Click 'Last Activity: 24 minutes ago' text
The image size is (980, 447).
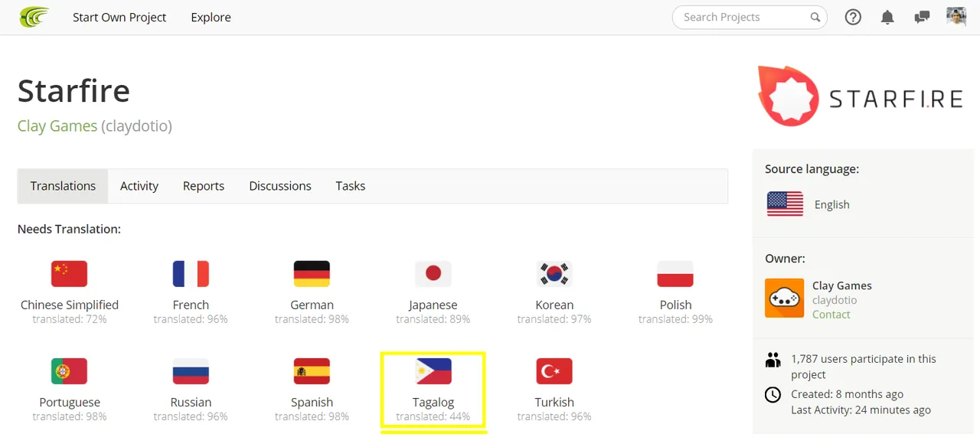[x=861, y=410]
